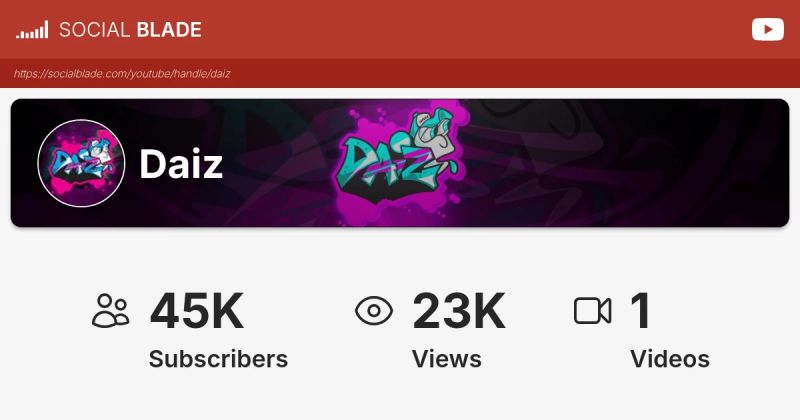Viewport: 800px width, 420px height.
Task: Click the dark red URL bar strip
Action: point(400,73)
